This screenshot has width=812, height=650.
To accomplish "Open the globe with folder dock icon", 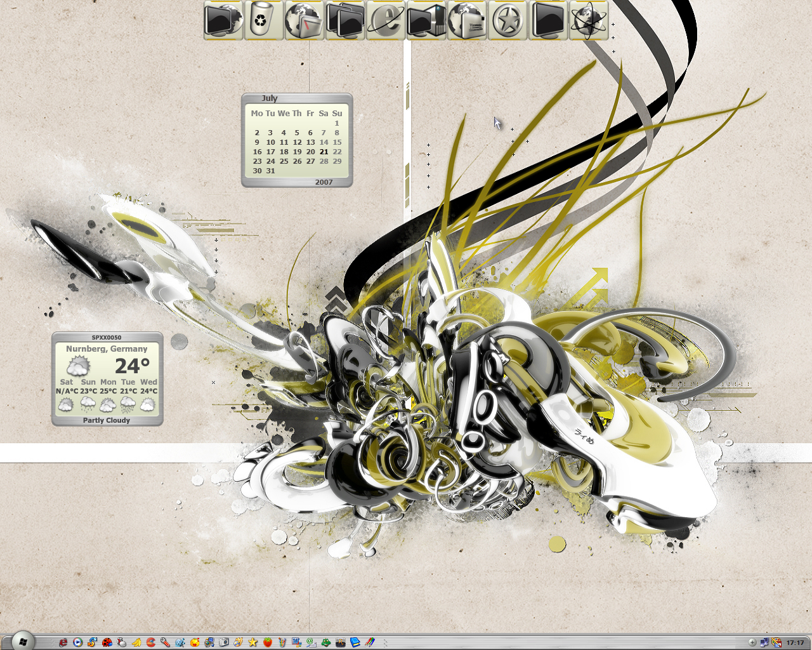I will pos(304,20).
